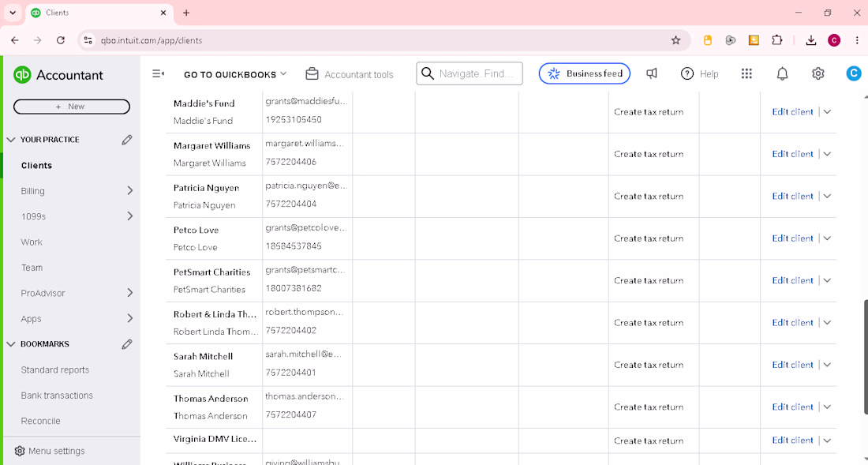Click the Menu settings gear icon
Viewport: 868px width, 465px height.
[x=20, y=451]
